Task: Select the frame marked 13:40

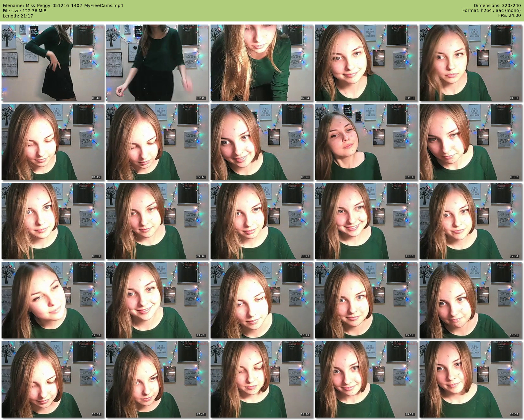Action: 157,300
